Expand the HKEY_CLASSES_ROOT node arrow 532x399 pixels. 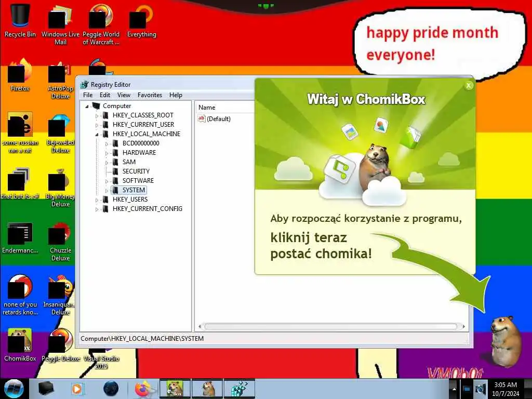tap(97, 116)
